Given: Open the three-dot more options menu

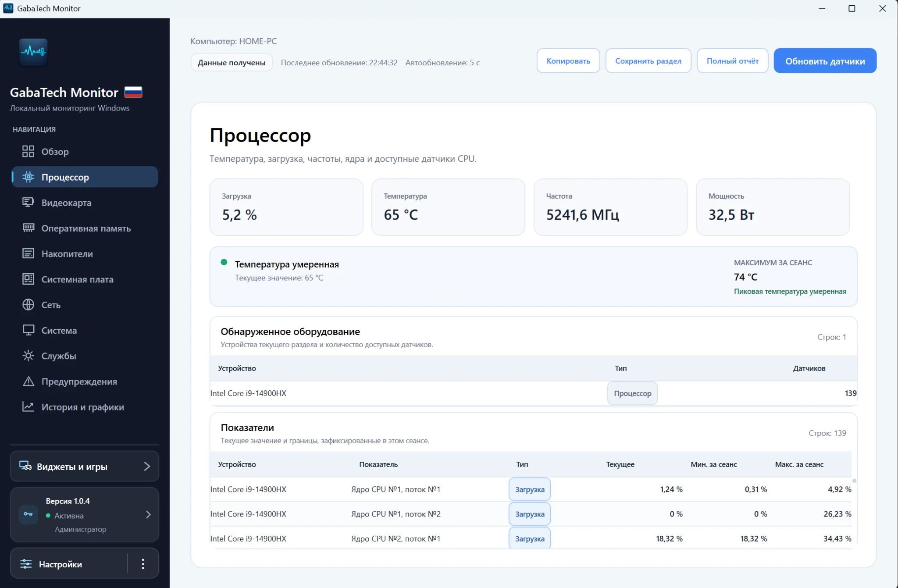Looking at the screenshot, I should 143,564.
